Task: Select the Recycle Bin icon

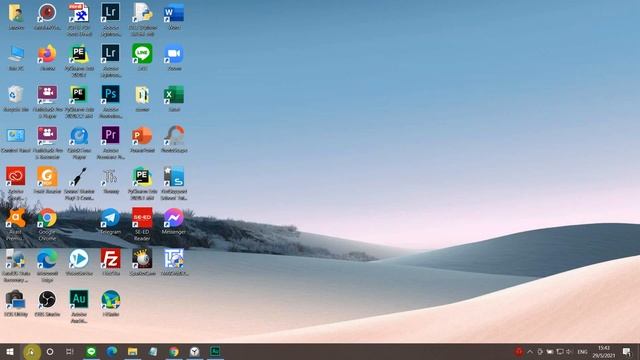Action: click(x=16, y=95)
